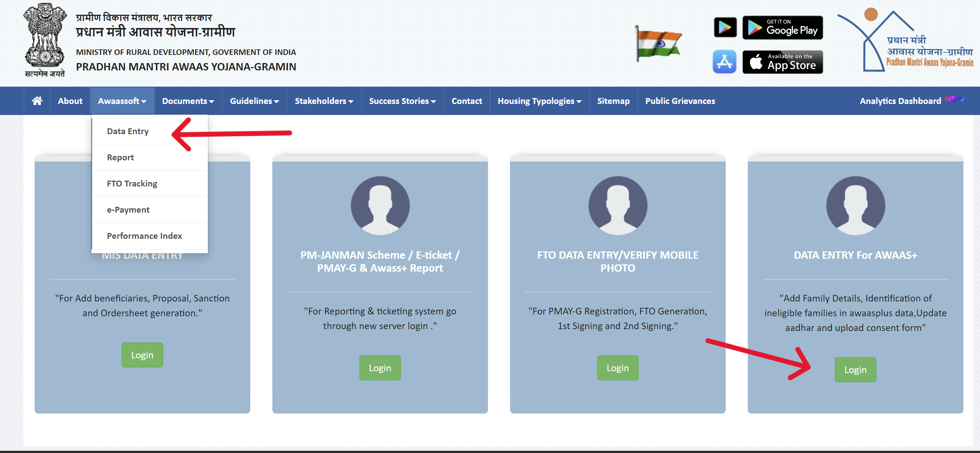
Task: Expand the Documents dropdown menu
Action: (x=188, y=101)
